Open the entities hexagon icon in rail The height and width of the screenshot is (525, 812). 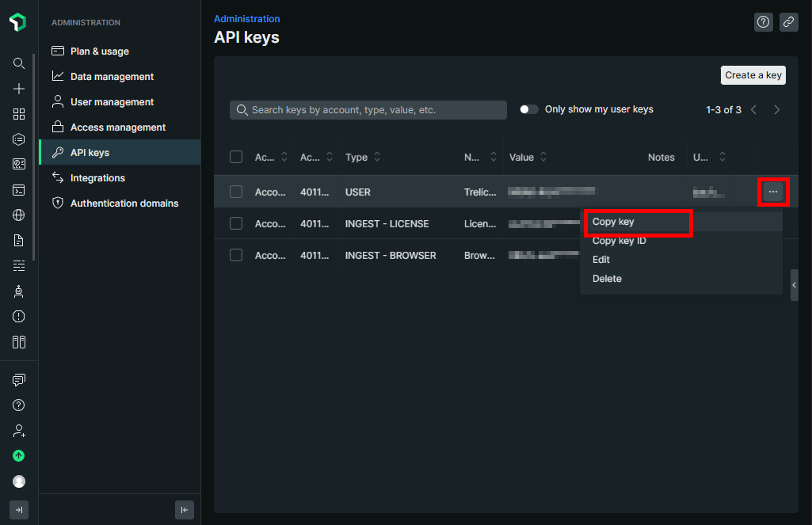[19, 139]
